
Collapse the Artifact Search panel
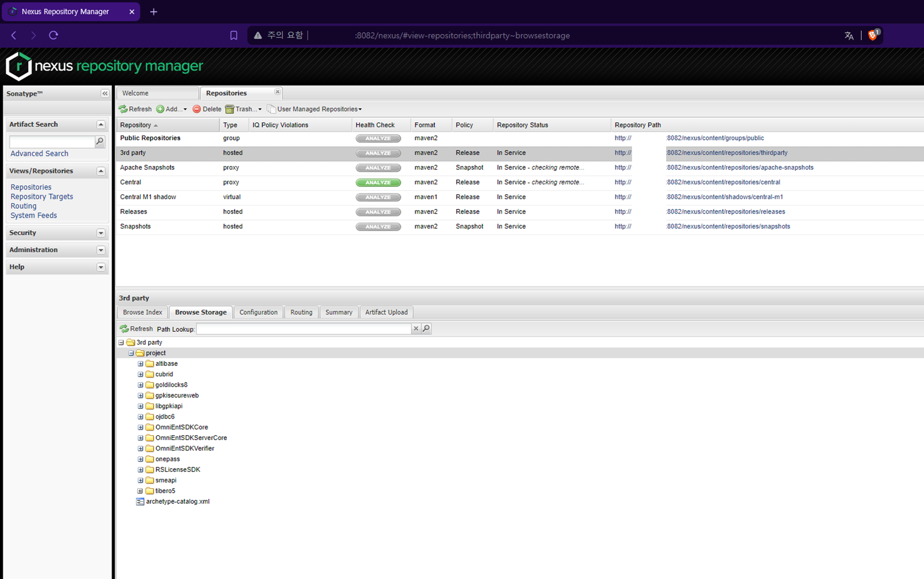(x=101, y=124)
